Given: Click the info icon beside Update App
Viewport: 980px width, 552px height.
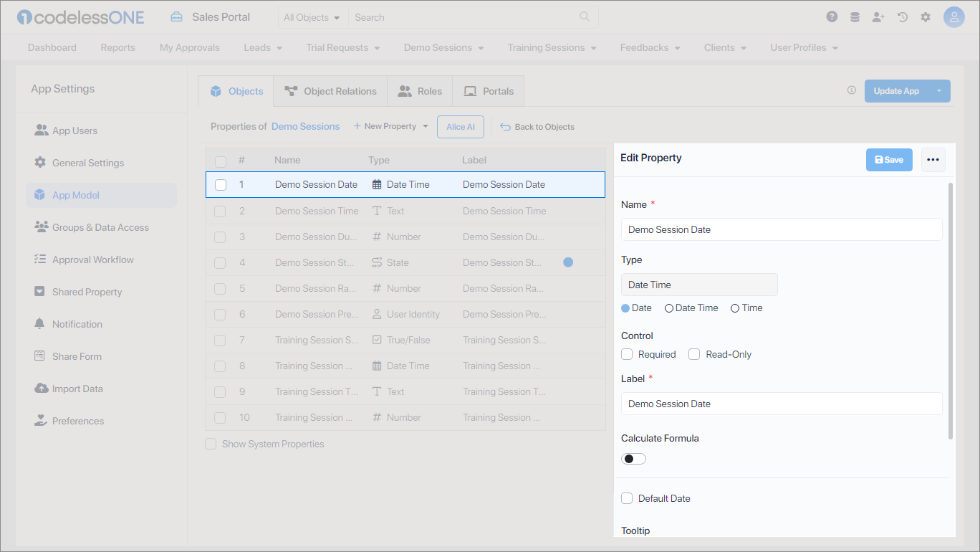Looking at the screenshot, I should tap(852, 91).
